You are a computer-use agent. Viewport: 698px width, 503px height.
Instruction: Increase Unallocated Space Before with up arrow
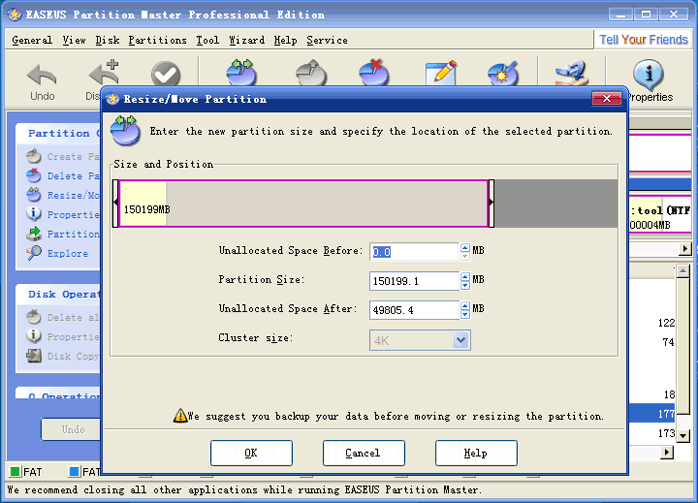pyautogui.click(x=465, y=247)
